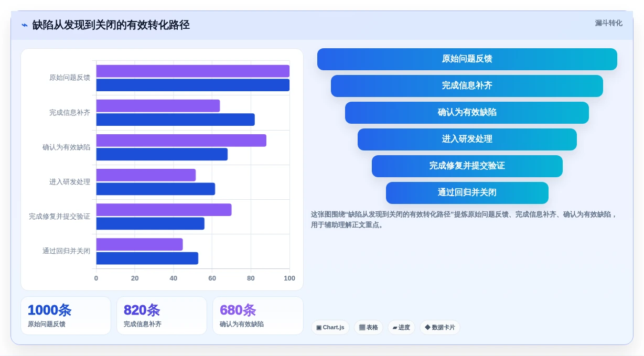Open the 680条 确认为有效缺陷 stat card
This screenshot has width=644, height=356.
(257, 316)
